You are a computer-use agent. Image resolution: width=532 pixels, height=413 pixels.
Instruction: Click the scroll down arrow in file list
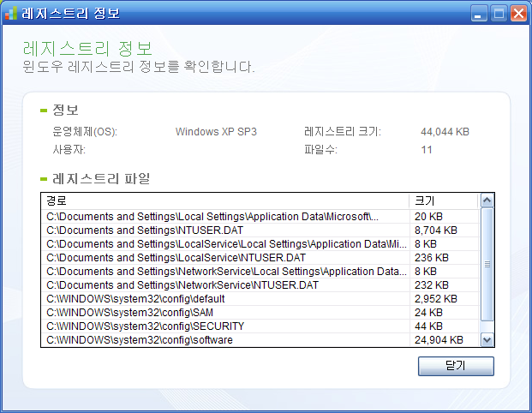487,339
